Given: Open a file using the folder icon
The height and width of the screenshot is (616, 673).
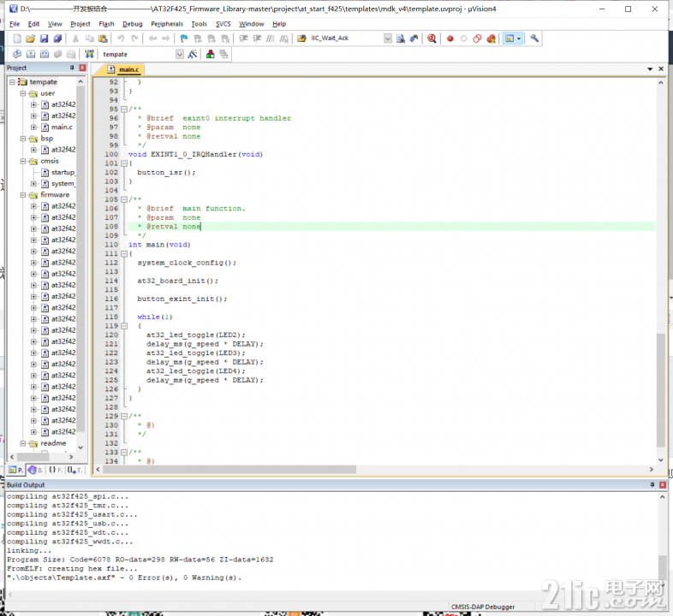Looking at the screenshot, I should [x=30, y=38].
